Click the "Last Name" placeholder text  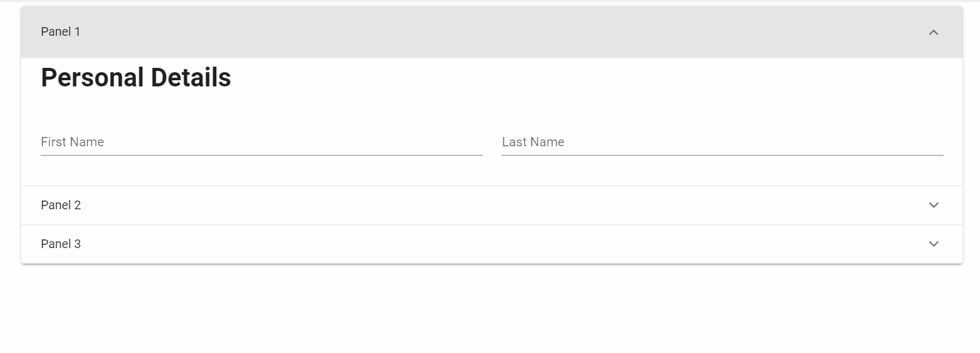click(x=533, y=142)
